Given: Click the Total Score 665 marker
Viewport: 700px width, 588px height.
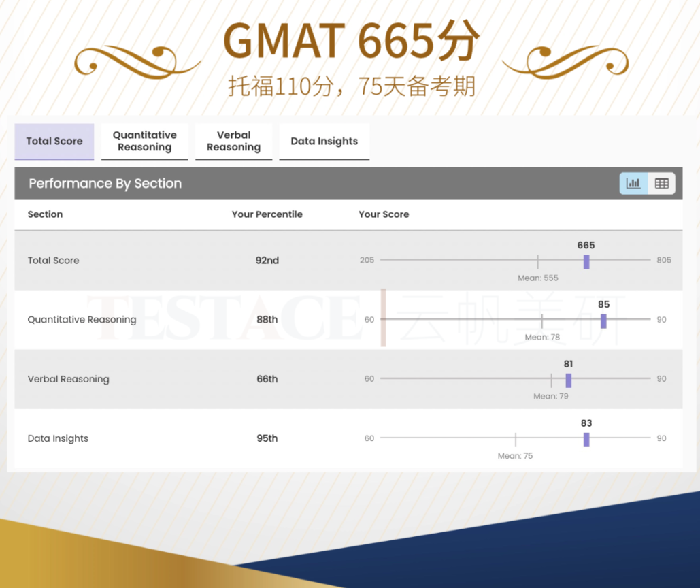Looking at the screenshot, I should [586, 262].
